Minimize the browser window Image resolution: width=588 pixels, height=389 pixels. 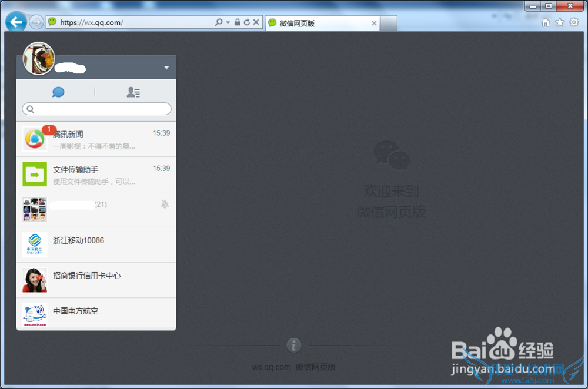pos(533,6)
